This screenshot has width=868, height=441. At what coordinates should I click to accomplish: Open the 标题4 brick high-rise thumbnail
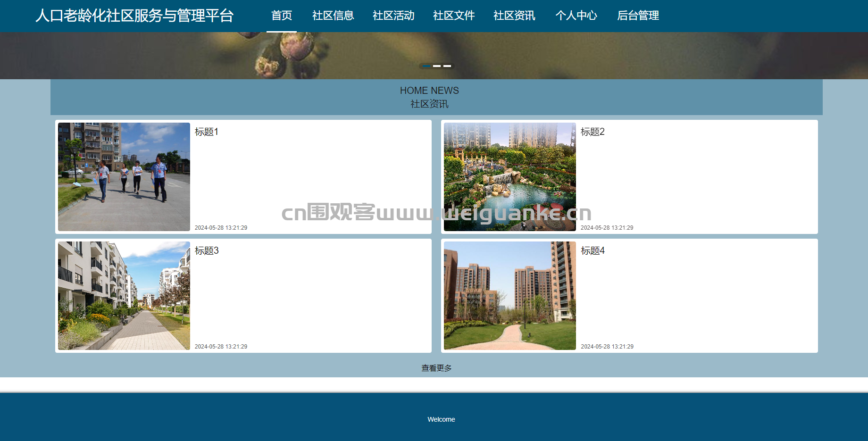tap(509, 296)
